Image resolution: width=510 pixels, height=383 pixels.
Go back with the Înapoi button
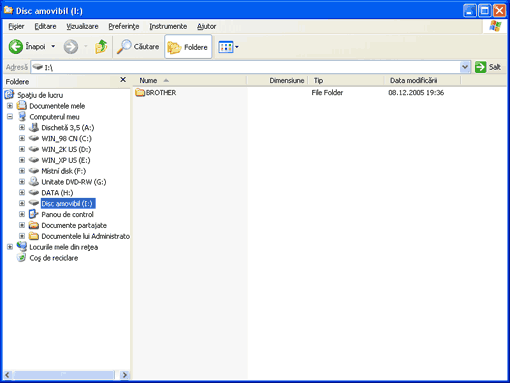tap(27, 47)
